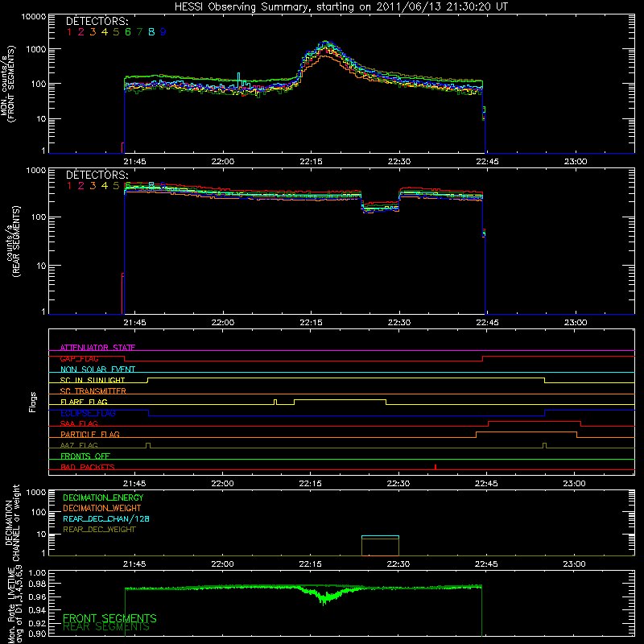Click the REAR SEGMENTS livetime legend label
Screen dimensions: 644x644
pos(106,627)
